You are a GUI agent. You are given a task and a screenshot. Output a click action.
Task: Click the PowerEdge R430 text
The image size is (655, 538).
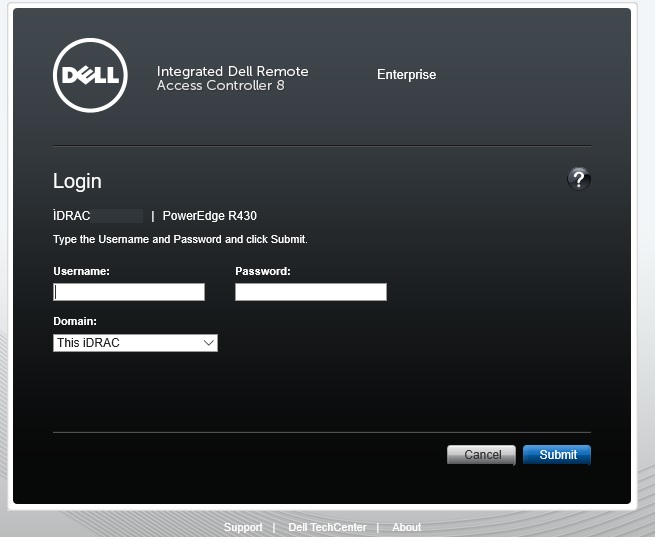tap(210, 216)
